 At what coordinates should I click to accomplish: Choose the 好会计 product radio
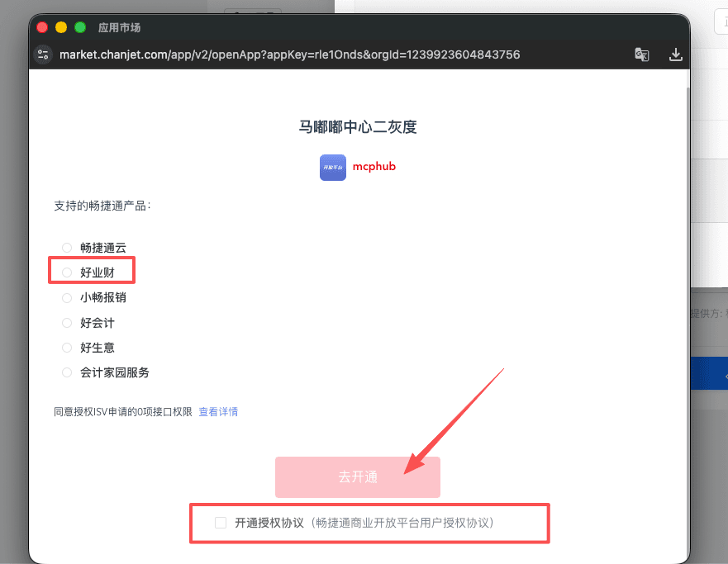pyautogui.click(x=67, y=323)
